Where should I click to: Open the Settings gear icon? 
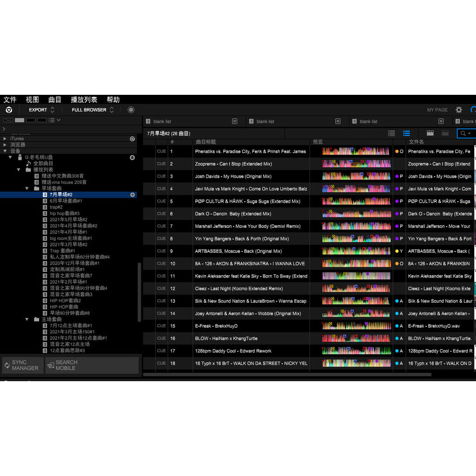click(x=459, y=110)
